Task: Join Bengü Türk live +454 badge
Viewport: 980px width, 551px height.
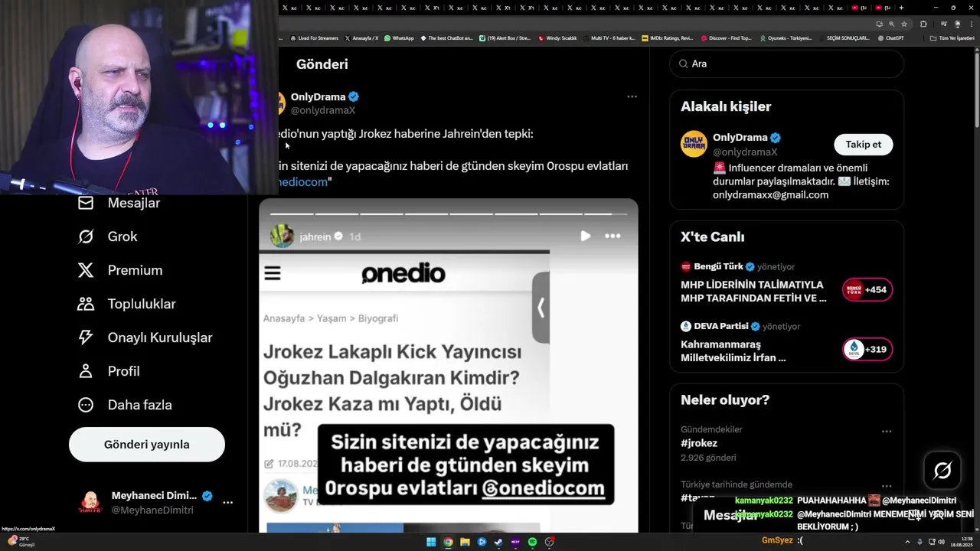Action: (x=867, y=290)
